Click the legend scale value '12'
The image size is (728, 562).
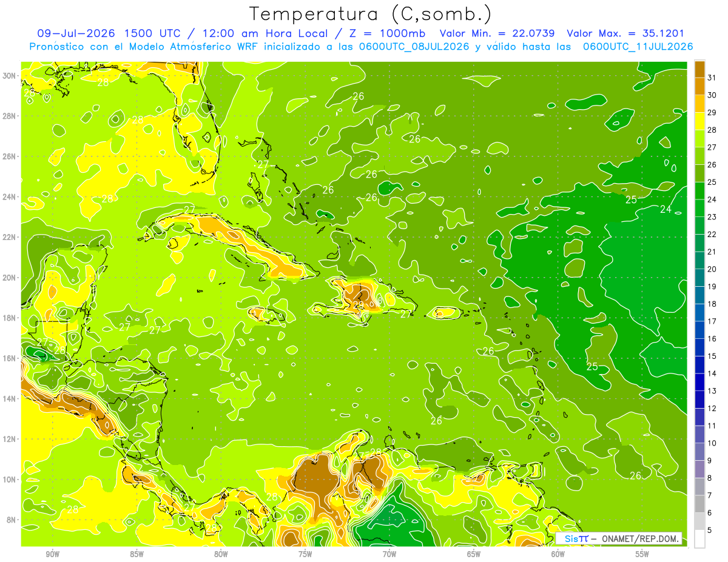pyautogui.click(x=712, y=409)
